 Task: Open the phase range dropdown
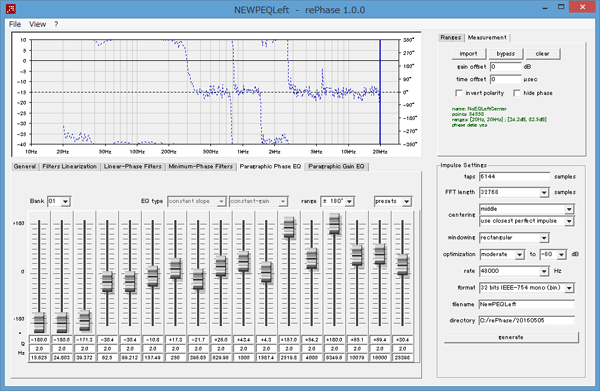pyautogui.click(x=349, y=201)
